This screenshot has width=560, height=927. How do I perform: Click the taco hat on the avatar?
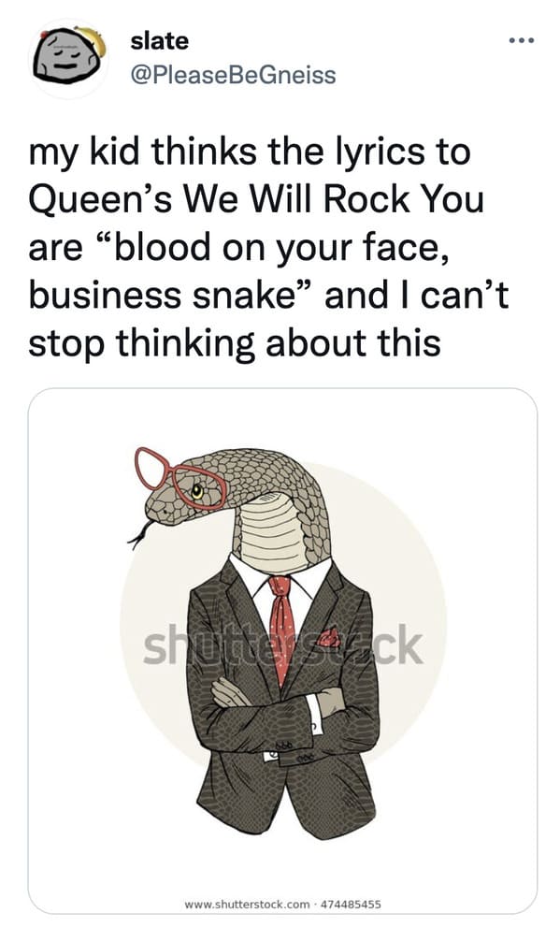coord(93,38)
